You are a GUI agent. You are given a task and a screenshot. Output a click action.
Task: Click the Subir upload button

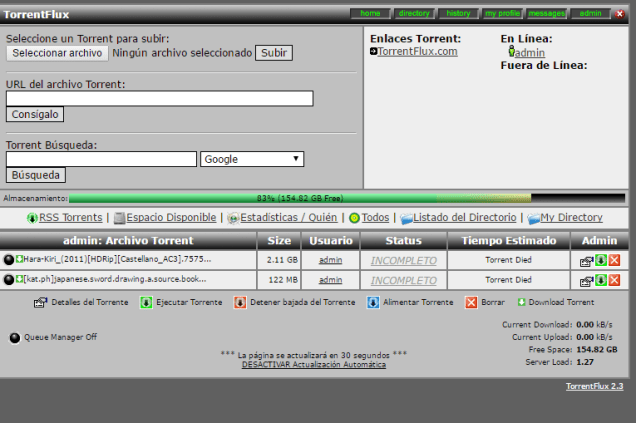(x=274, y=53)
